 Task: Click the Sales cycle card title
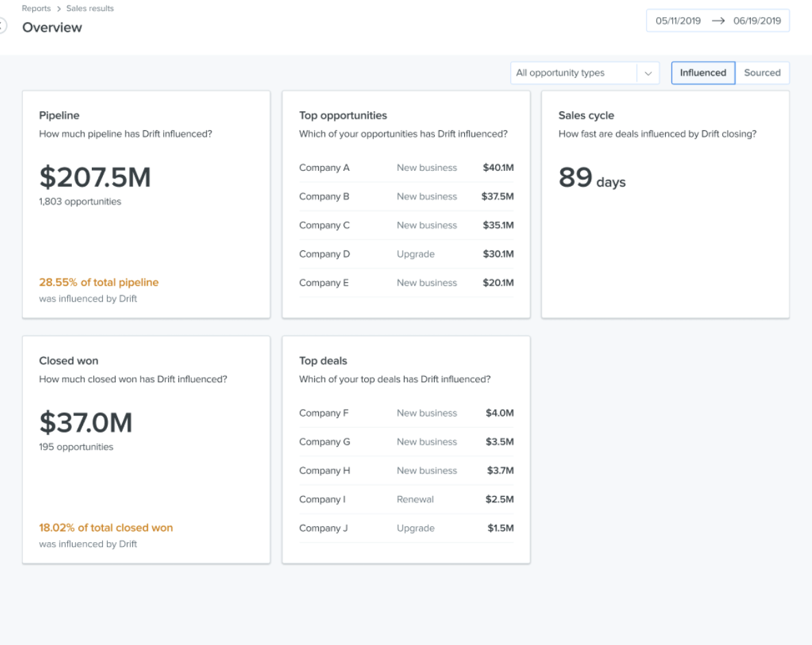[586, 115]
